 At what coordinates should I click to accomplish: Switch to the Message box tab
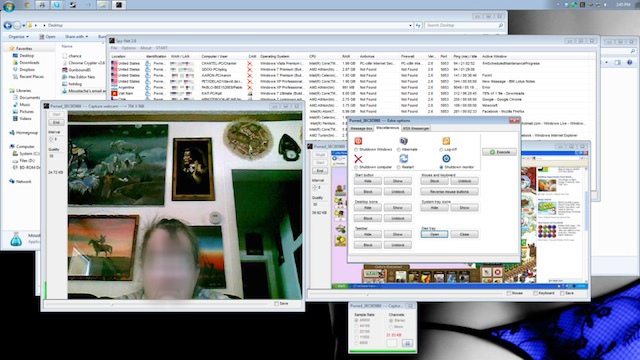click(361, 128)
